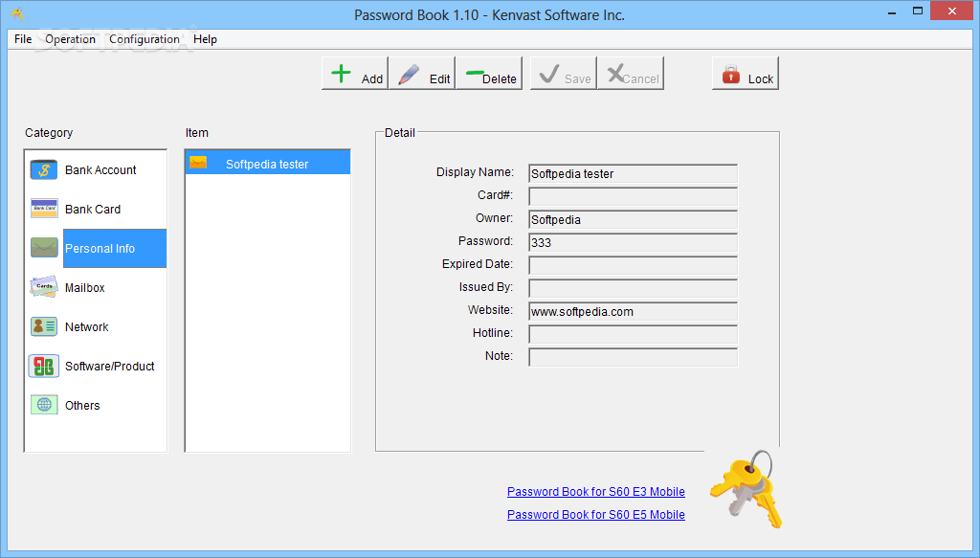
Task: Select the Bank Card category icon
Action: pyautogui.click(x=44, y=209)
